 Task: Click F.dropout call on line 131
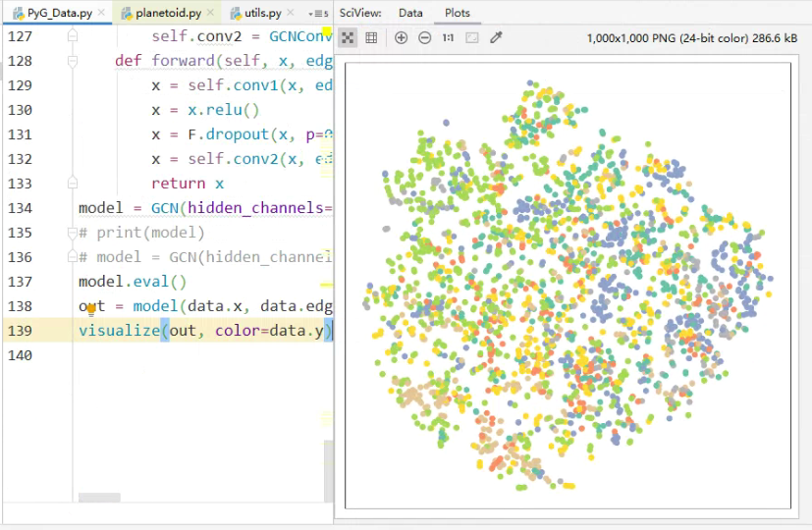(x=260, y=134)
